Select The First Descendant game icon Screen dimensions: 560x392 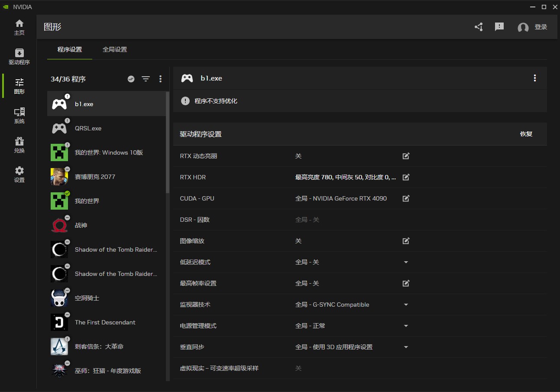(x=59, y=322)
